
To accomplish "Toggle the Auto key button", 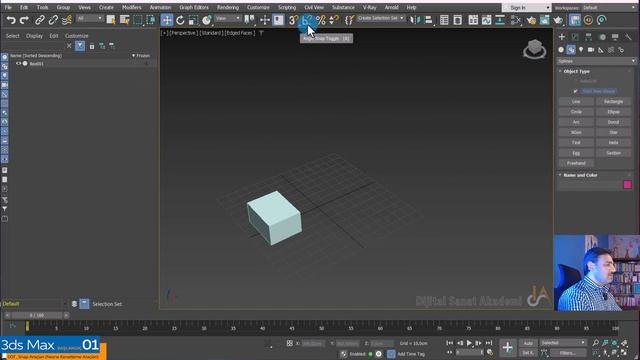I will (528, 343).
